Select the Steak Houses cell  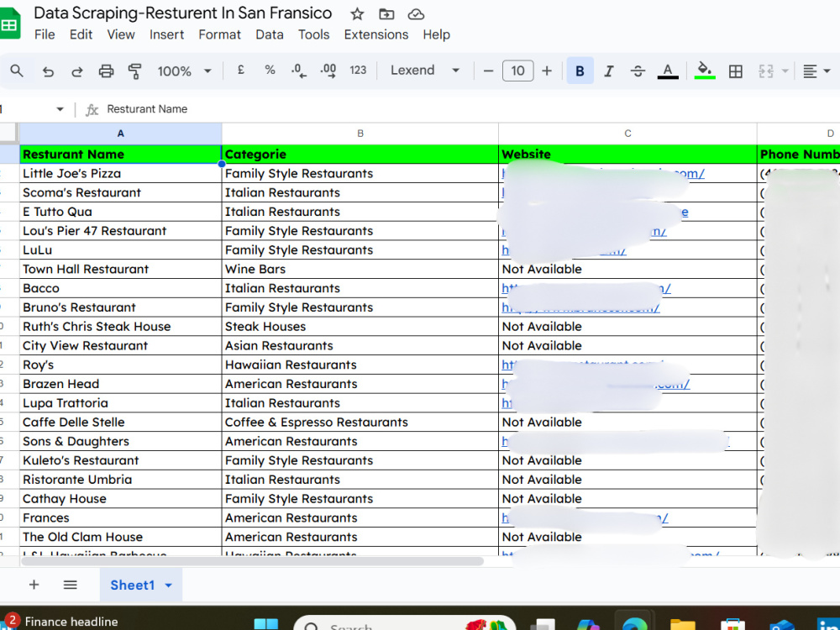click(x=360, y=326)
